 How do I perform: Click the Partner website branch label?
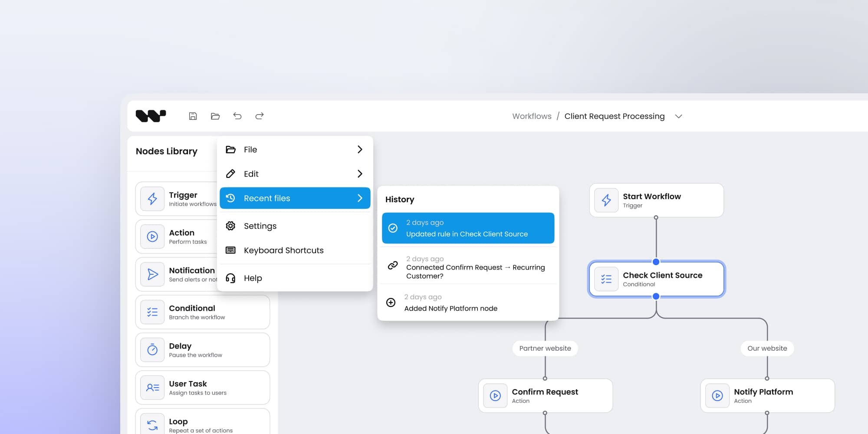(545, 348)
